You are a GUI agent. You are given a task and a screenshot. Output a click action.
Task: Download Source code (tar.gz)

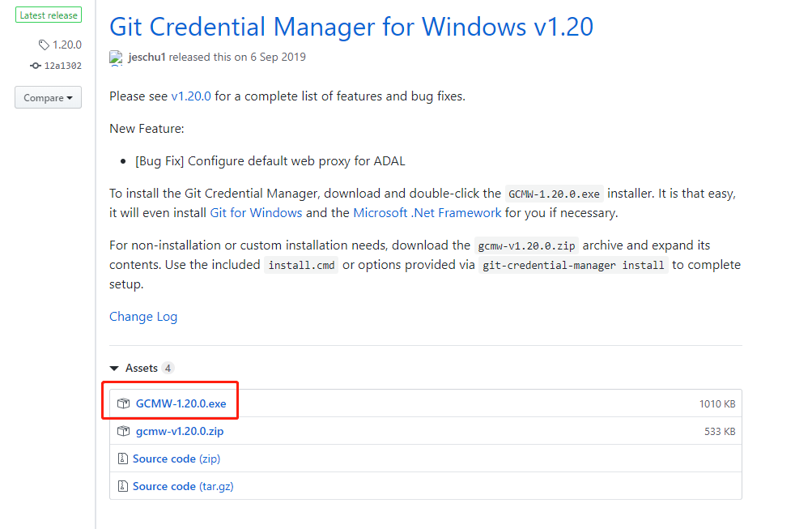coord(183,486)
